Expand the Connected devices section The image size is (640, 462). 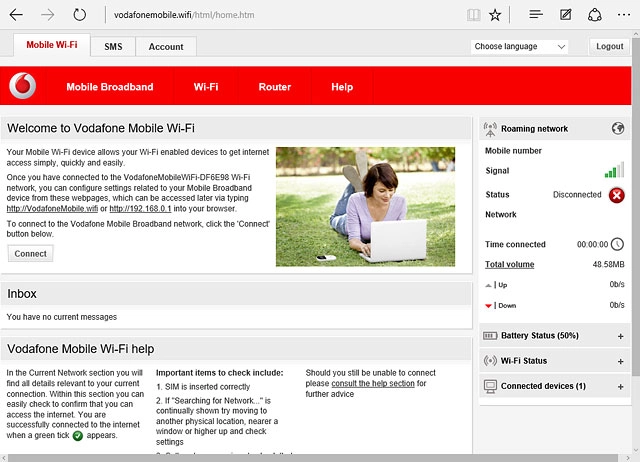tap(620, 386)
